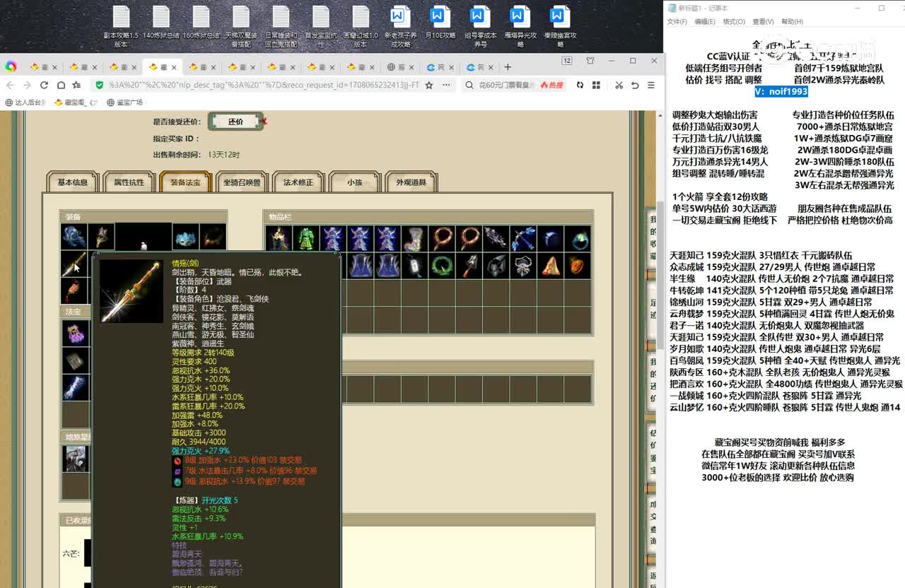This screenshot has height=588, width=905.
Task: Open the browser apps grid icon
Action: (x=596, y=85)
